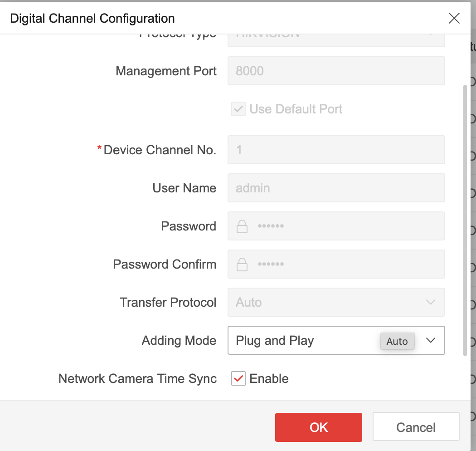Focus the Password input field
476x451 pixels.
345,226
